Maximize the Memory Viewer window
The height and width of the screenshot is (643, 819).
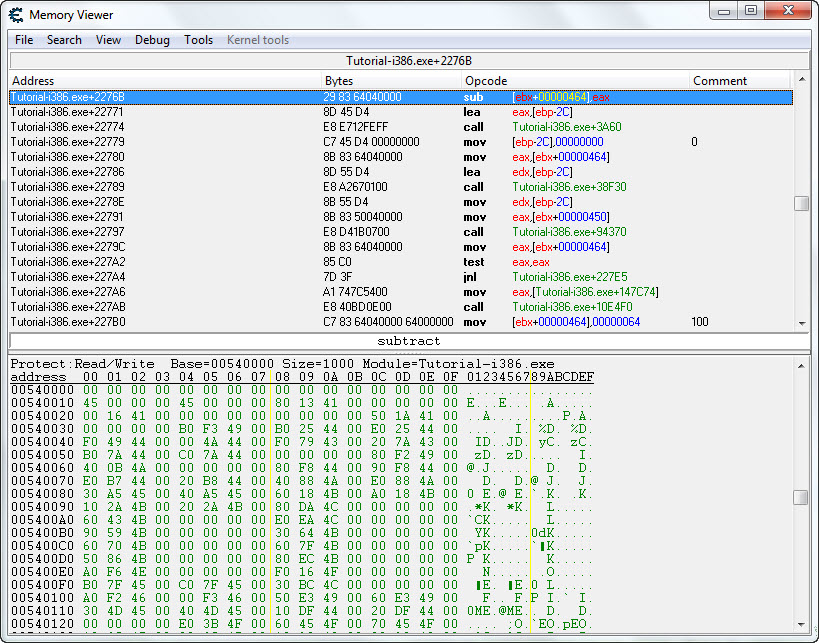[751, 11]
